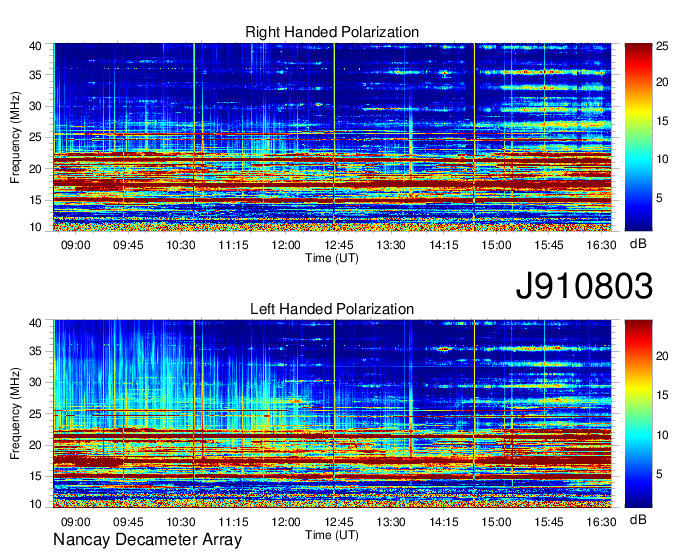Click the '40' frequency tick of Left Handed plot

pyautogui.click(x=35, y=323)
